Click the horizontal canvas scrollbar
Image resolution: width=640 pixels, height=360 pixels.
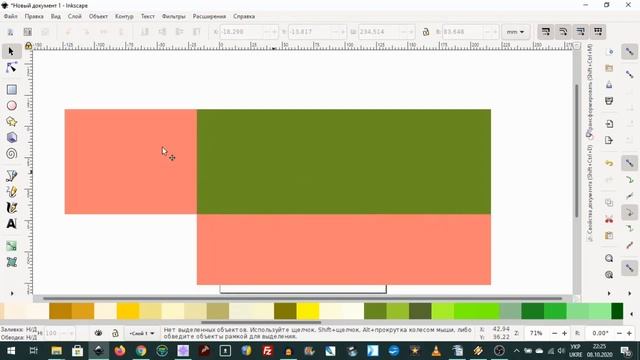tap(302, 298)
